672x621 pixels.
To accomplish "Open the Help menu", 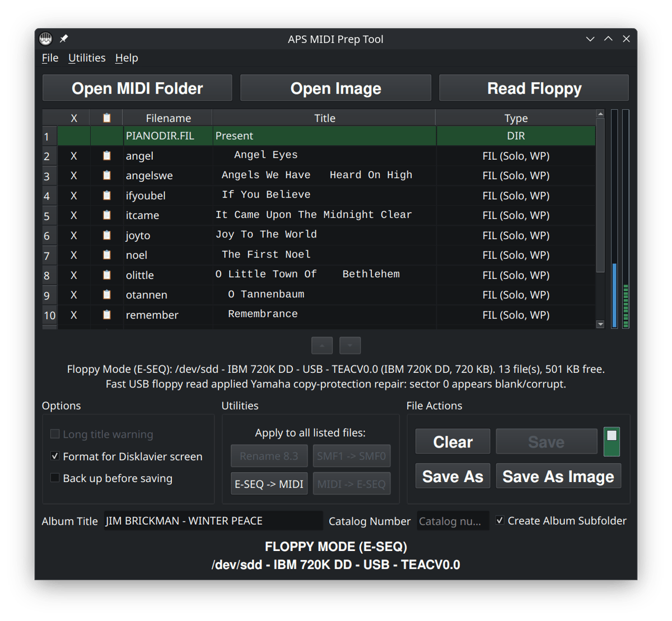I will (127, 58).
